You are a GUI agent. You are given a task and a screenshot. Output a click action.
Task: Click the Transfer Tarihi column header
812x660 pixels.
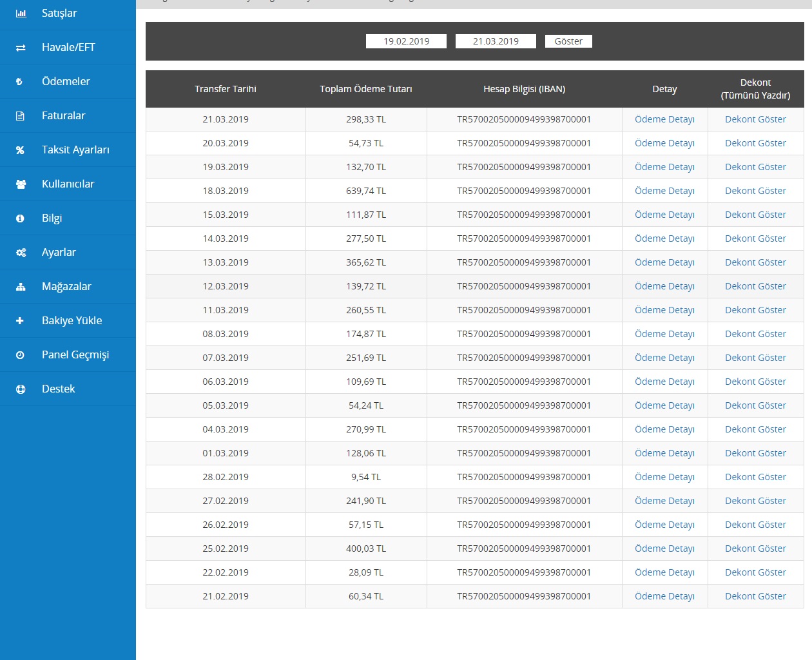[x=226, y=89]
